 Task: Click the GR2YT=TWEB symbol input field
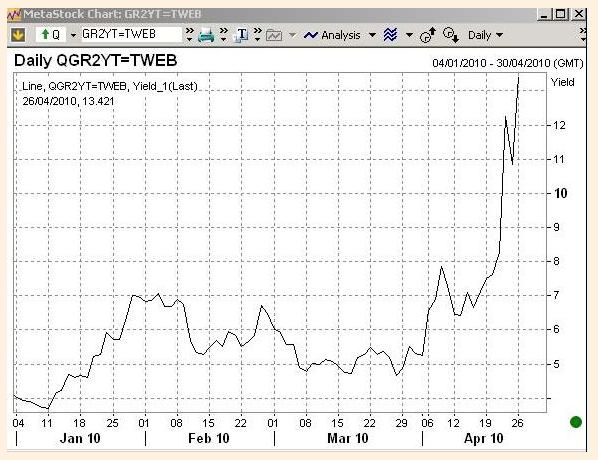(x=131, y=34)
